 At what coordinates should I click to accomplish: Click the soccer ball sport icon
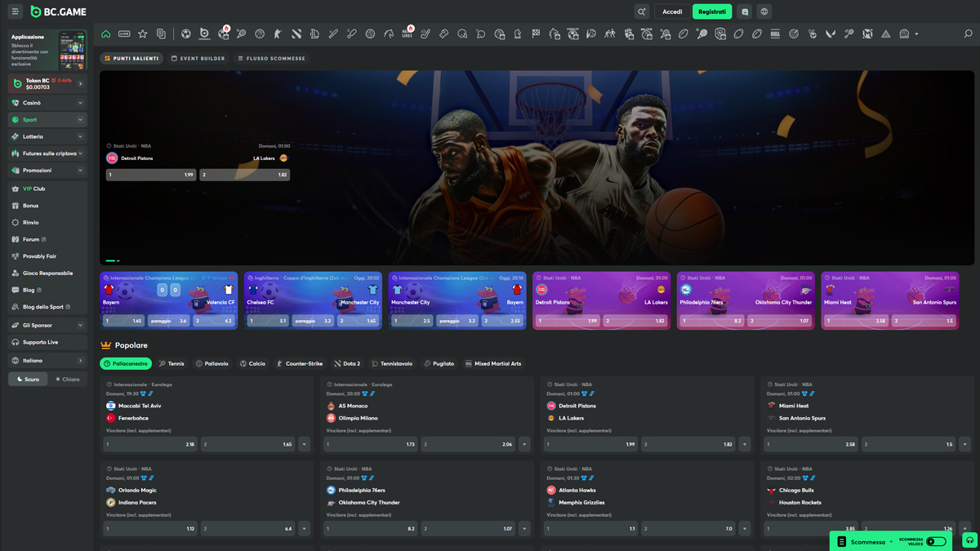(186, 34)
